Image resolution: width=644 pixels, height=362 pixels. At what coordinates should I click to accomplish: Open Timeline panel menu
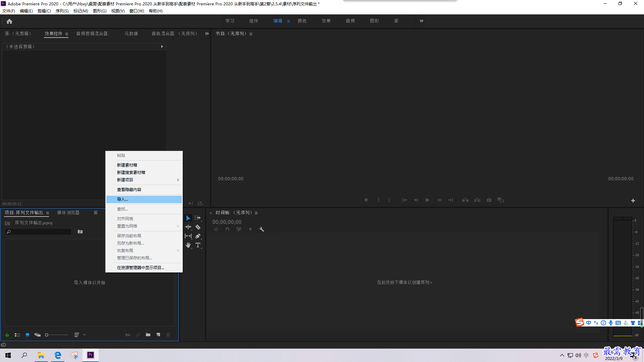point(256,213)
